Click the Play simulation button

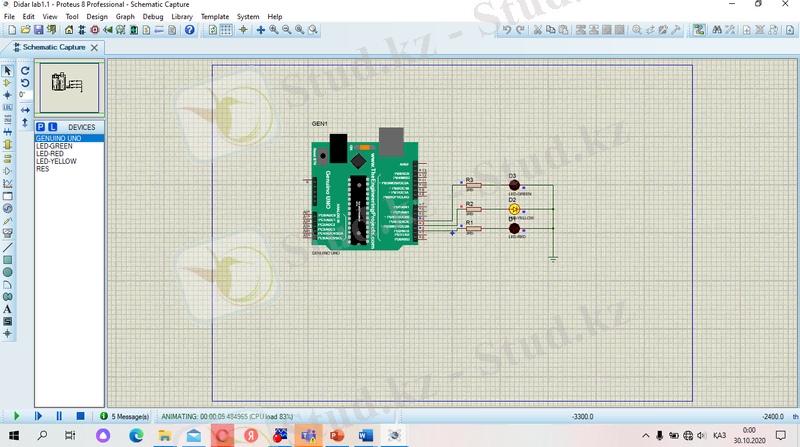pyautogui.click(x=16, y=415)
